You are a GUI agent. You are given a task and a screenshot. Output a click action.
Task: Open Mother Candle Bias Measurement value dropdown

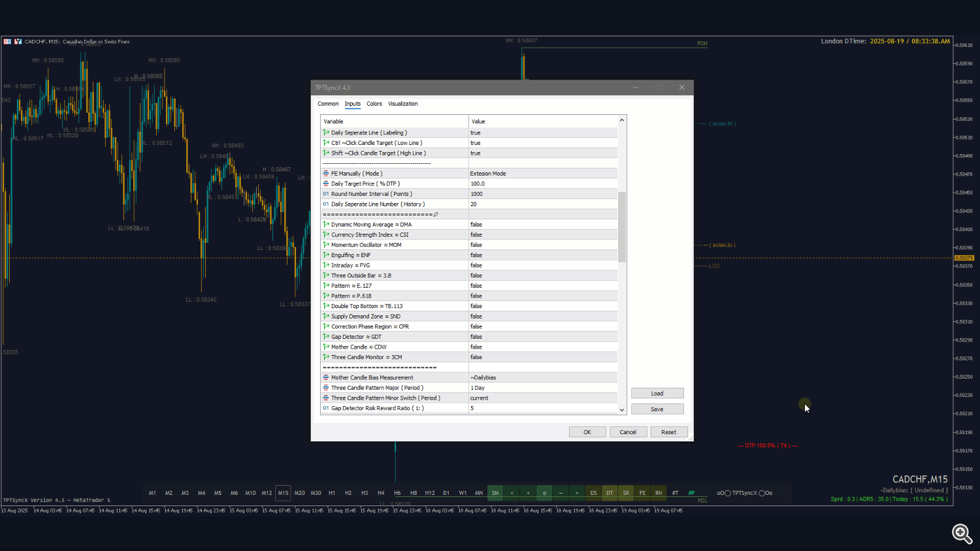(542, 377)
